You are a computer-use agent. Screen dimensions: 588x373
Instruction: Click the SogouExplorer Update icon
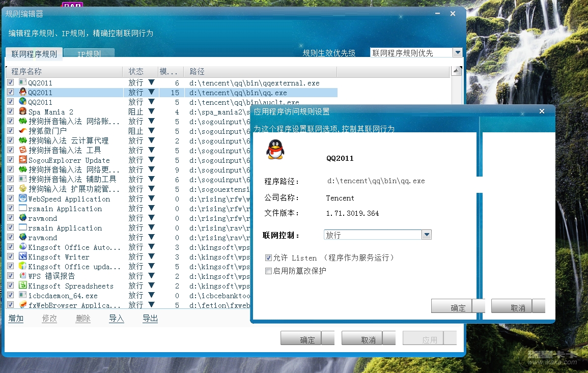22,160
